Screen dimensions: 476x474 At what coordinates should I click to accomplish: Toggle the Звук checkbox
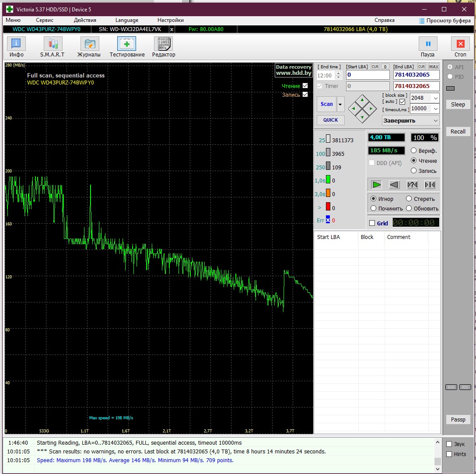pyautogui.click(x=449, y=444)
